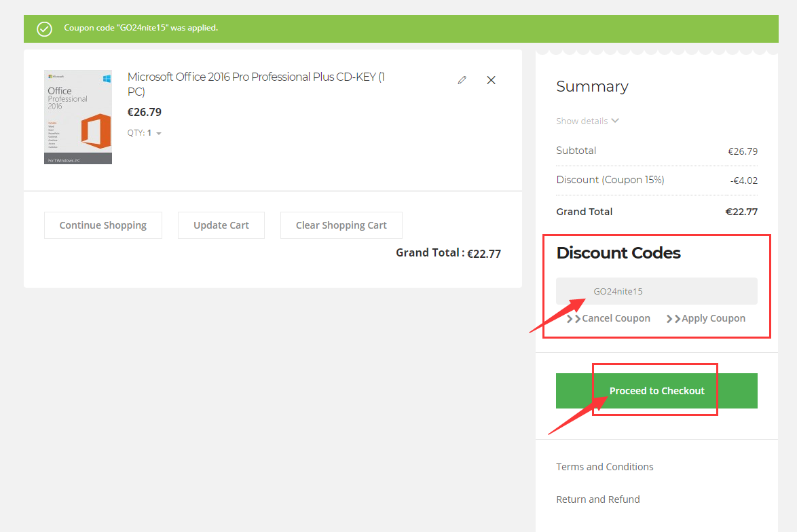Click the discount amount -€4.02

coord(744,180)
